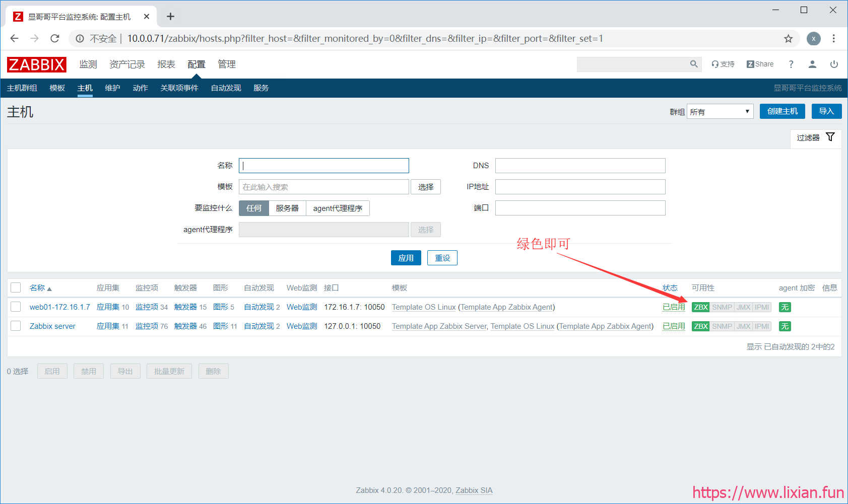848x504 pixels.
Task: Tick the checkbox for Zabbix server
Action: tap(16, 326)
